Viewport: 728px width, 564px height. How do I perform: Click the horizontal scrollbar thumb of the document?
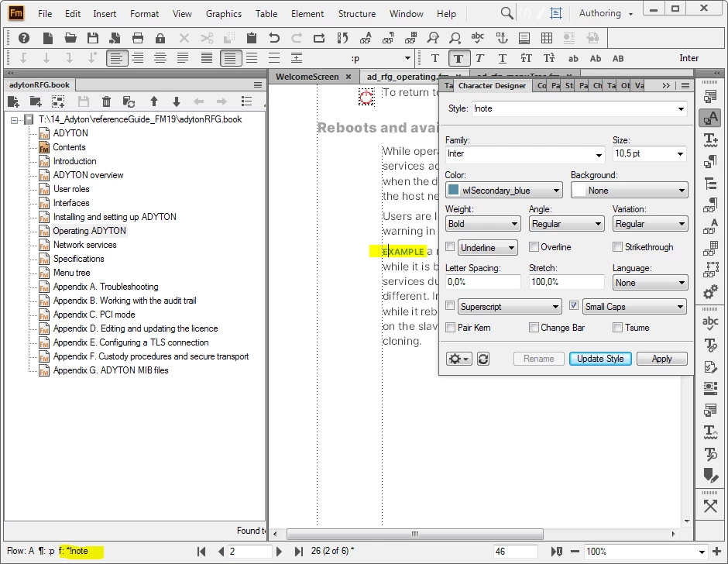coord(414,534)
